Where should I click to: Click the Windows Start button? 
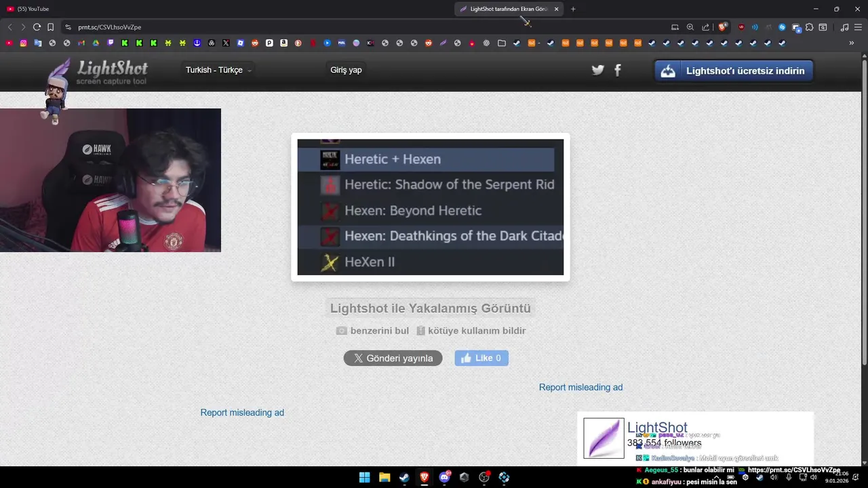[x=364, y=477]
